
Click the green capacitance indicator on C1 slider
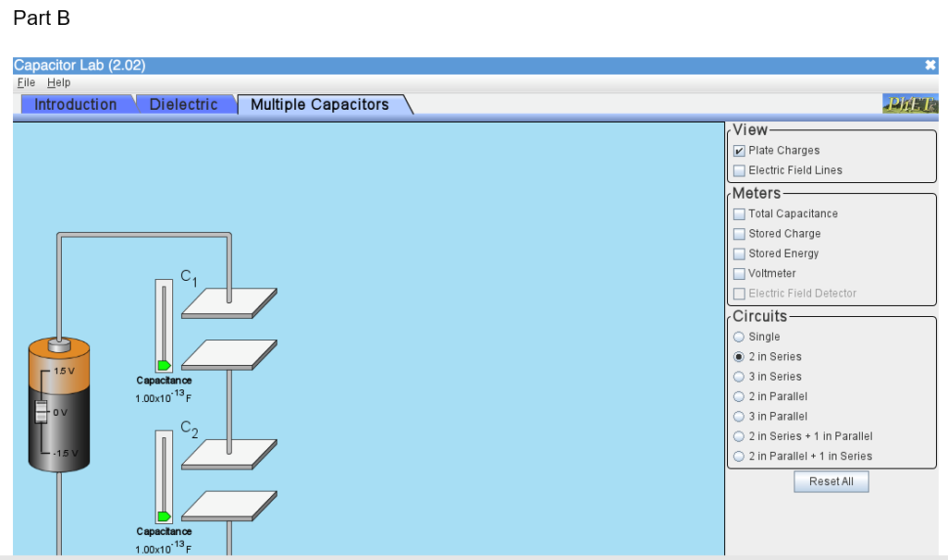pyautogui.click(x=165, y=366)
